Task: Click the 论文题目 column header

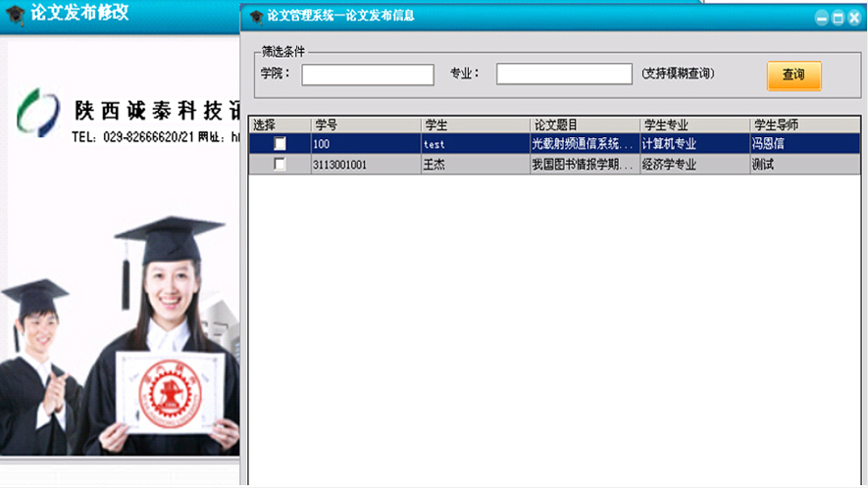Action: 584,124
